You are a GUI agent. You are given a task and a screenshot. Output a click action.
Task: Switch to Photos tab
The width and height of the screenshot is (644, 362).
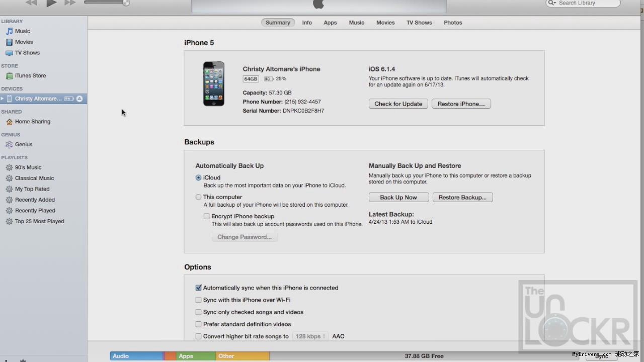point(453,23)
